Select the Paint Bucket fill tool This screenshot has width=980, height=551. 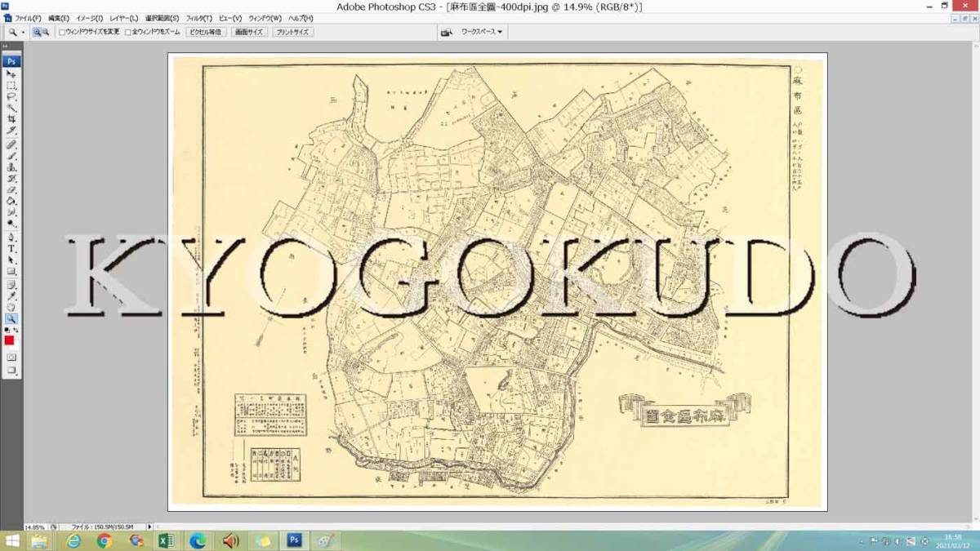11,201
